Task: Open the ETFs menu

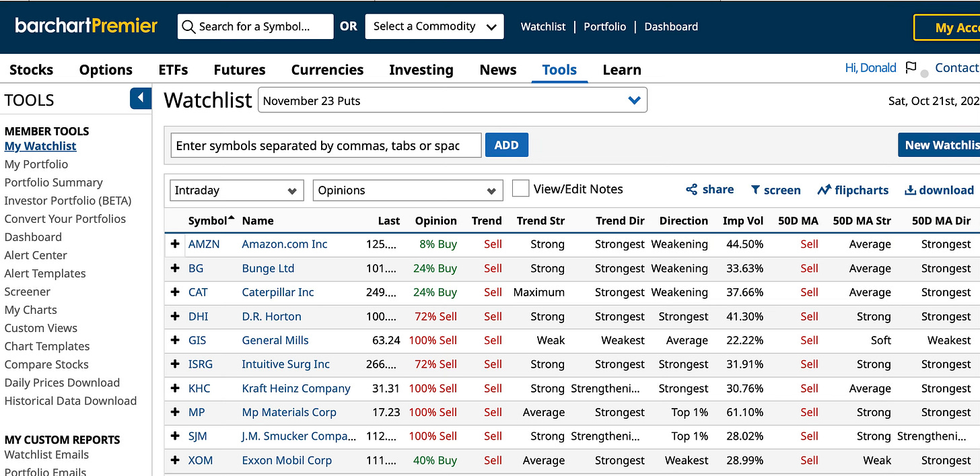Action: (173, 69)
